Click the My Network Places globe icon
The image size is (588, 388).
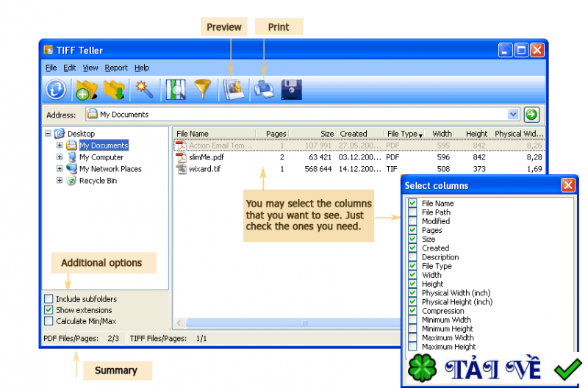pyautogui.click(x=71, y=169)
